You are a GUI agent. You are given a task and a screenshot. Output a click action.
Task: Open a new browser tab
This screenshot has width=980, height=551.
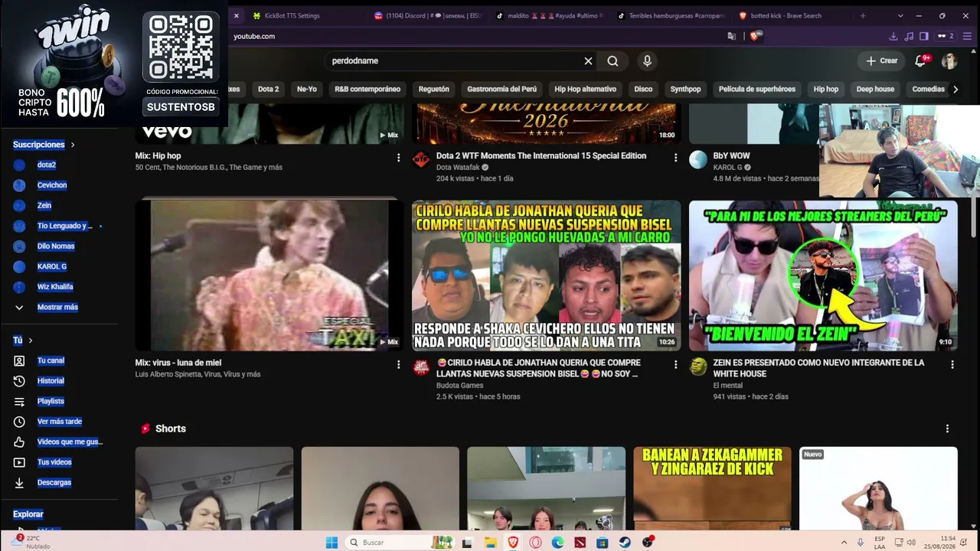[862, 15]
